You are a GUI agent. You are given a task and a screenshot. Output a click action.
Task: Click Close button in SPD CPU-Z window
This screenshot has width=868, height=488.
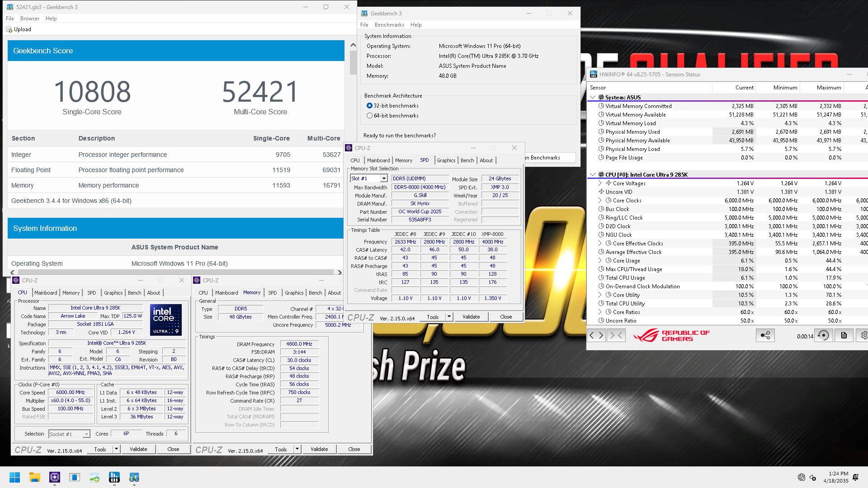coord(506,317)
